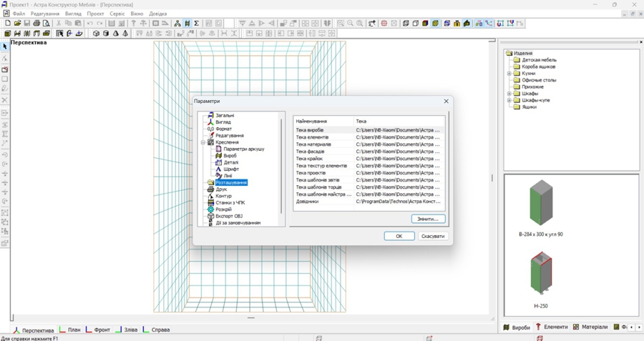The height and width of the screenshot is (341, 644).
Task: Click the cylinder primitive icon
Action: [x=106, y=33]
